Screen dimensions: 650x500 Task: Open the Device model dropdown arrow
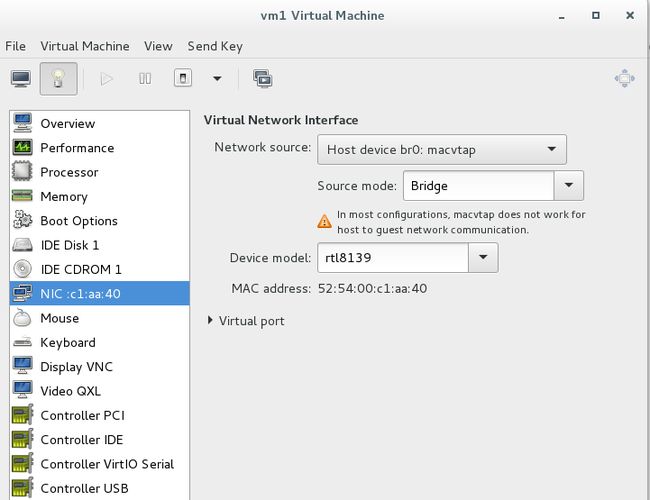(483, 257)
